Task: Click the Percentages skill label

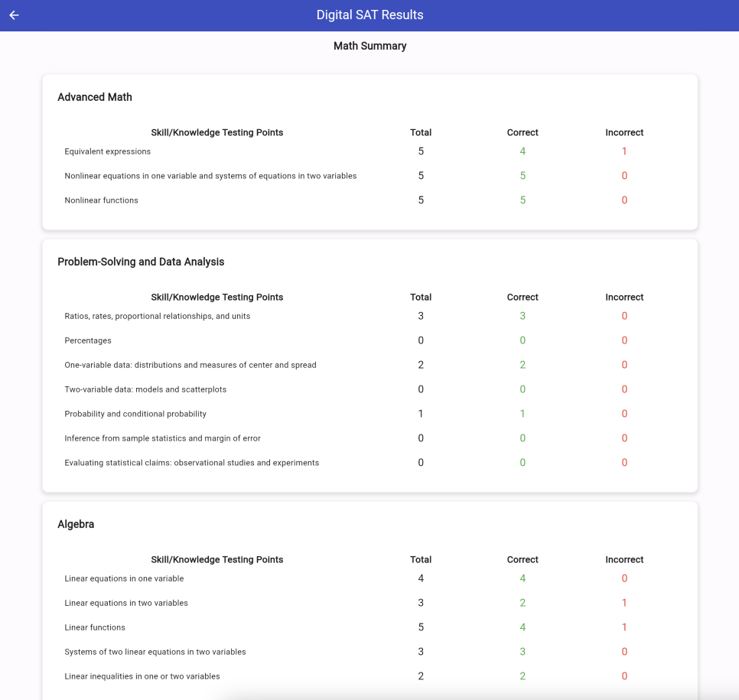Action: 88,340
